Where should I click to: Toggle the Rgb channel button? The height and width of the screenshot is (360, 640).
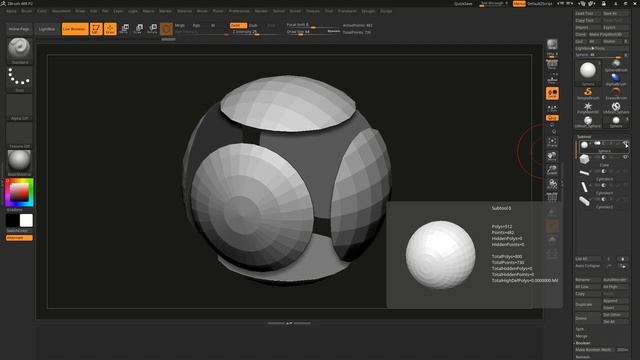(x=196, y=25)
